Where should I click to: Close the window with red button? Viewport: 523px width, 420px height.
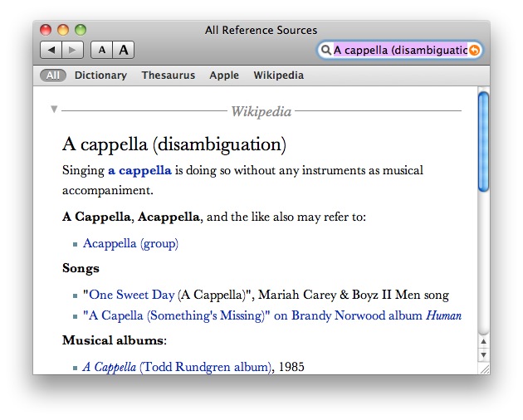point(46,30)
